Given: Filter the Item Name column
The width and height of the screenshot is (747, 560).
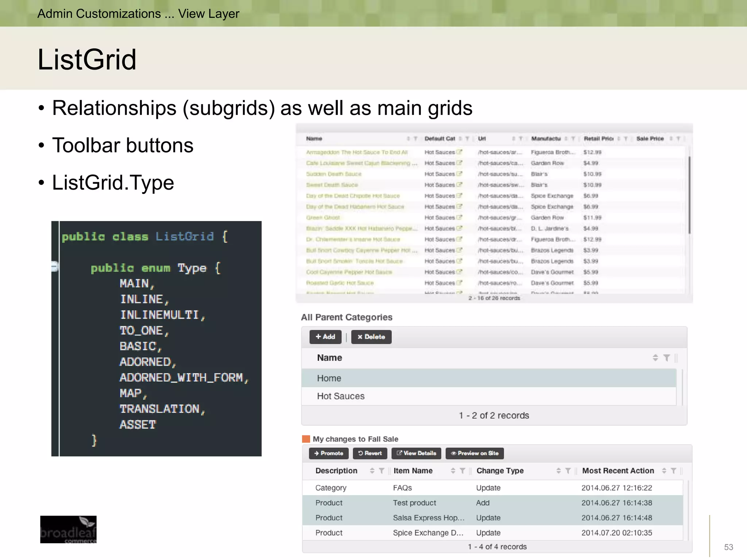Looking at the screenshot, I should coord(462,471).
